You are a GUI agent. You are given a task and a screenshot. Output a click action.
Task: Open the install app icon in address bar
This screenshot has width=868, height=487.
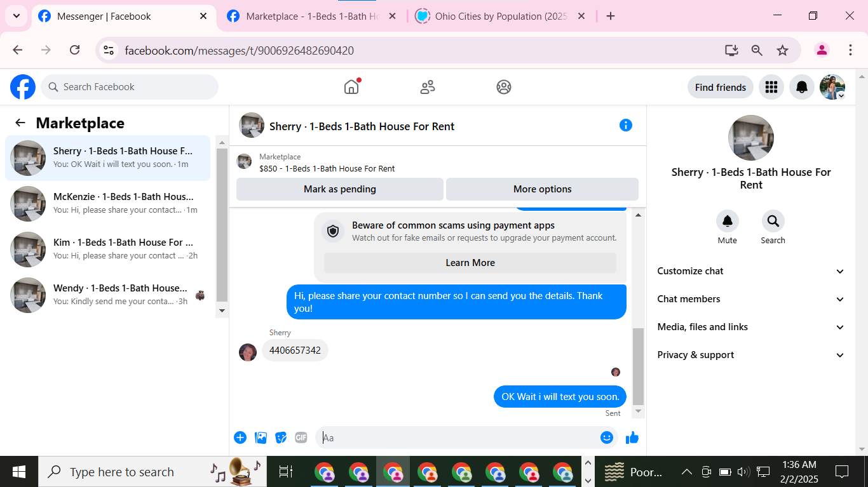pyautogui.click(x=731, y=50)
